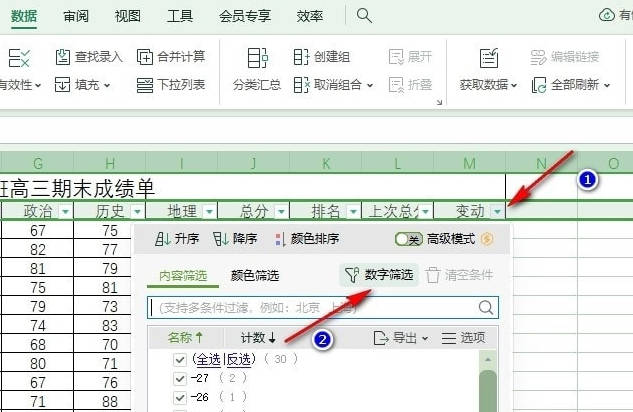Toggle the 全选|反选 checkbox
This screenshot has height=412, width=633.
[180, 360]
